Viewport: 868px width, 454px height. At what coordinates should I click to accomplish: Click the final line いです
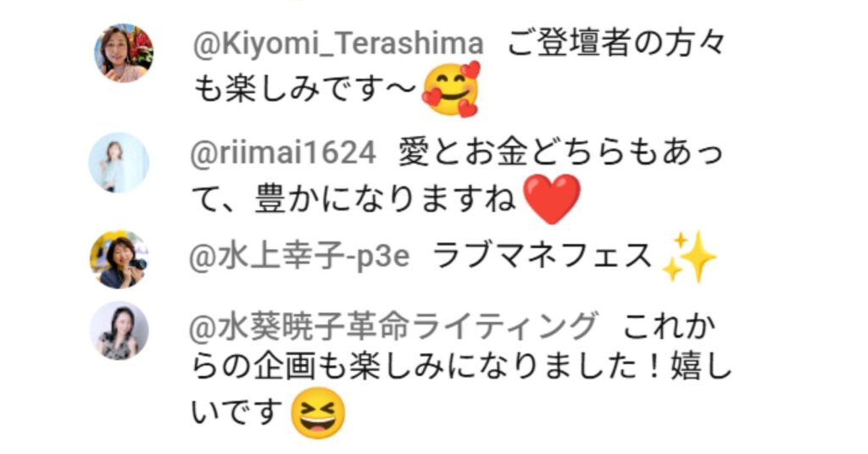tap(237, 412)
